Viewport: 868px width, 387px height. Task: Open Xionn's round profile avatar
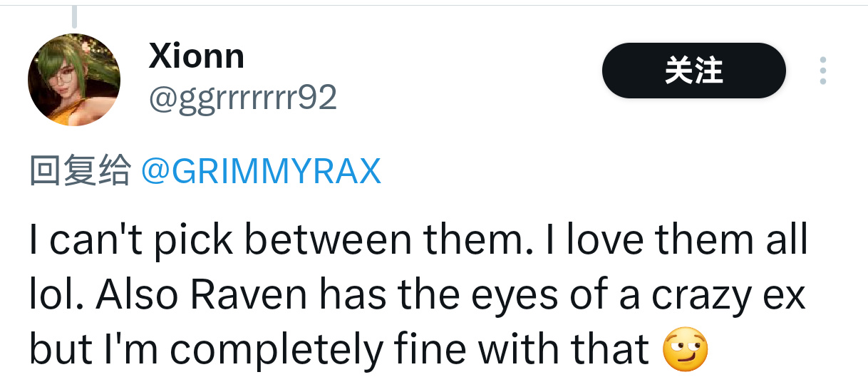[73, 79]
